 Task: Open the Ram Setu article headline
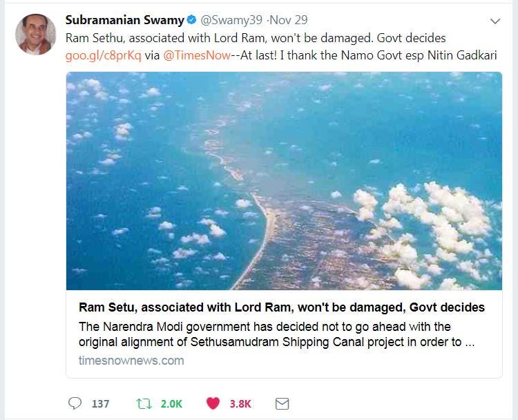(x=282, y=307)
